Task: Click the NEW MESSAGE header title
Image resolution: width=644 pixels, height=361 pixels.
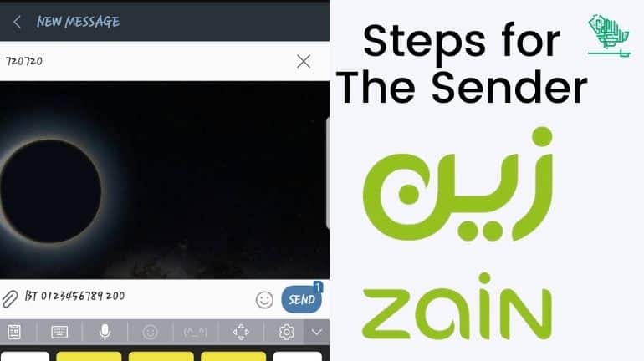Action: coord(78,22)
